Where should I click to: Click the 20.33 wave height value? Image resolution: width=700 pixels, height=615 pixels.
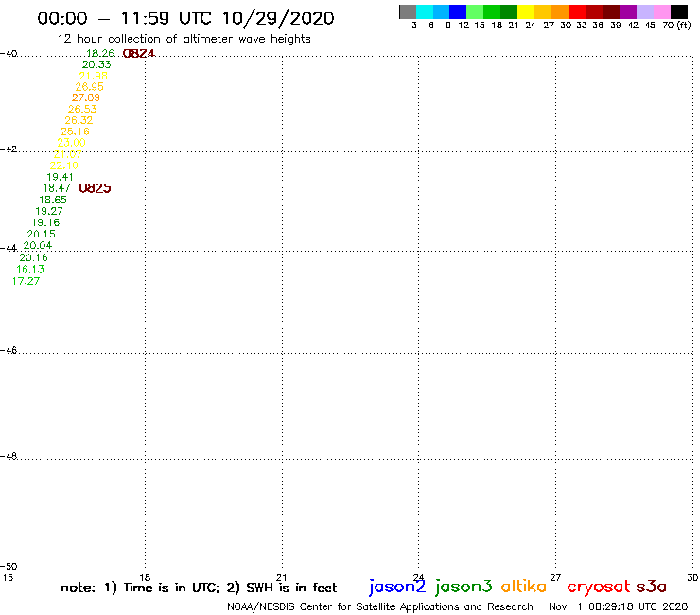[96, 64]
